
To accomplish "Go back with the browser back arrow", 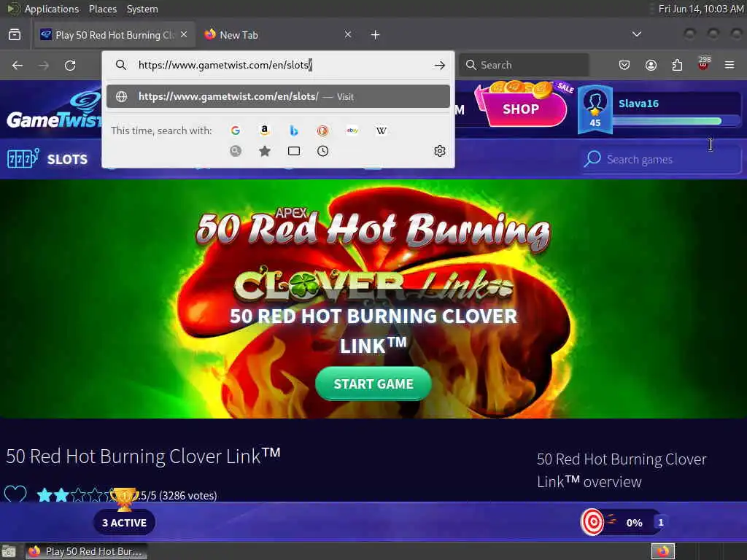I will [18, 65].
